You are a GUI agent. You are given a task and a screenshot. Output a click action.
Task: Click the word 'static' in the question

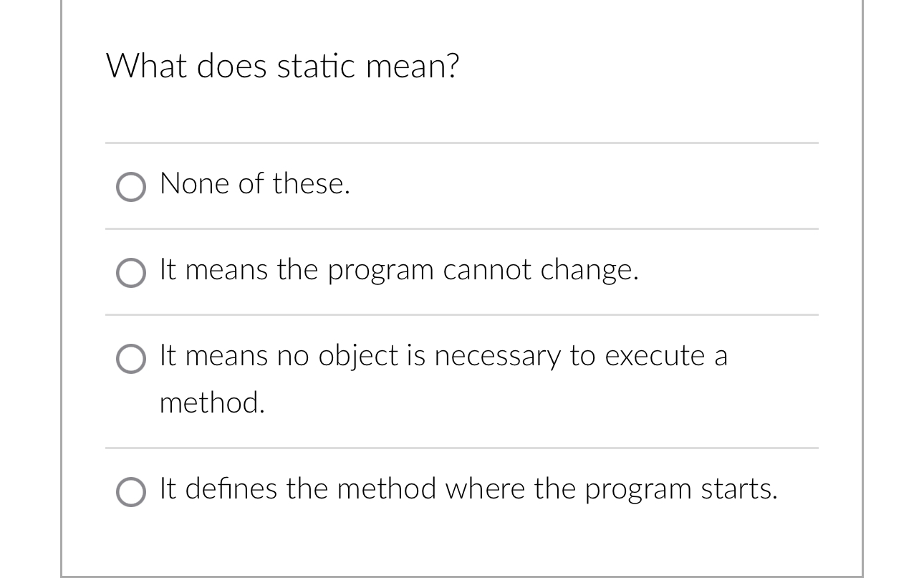[x=315, y=67]
